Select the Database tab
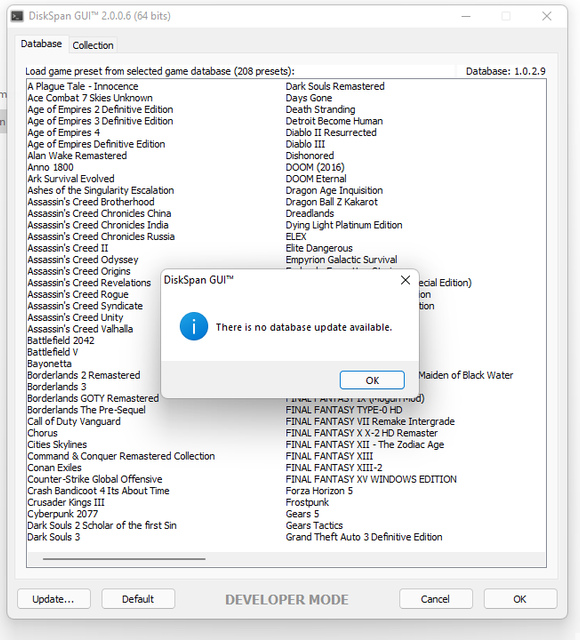The width and height of the screenshot is (580, 640). click(41, 44)
